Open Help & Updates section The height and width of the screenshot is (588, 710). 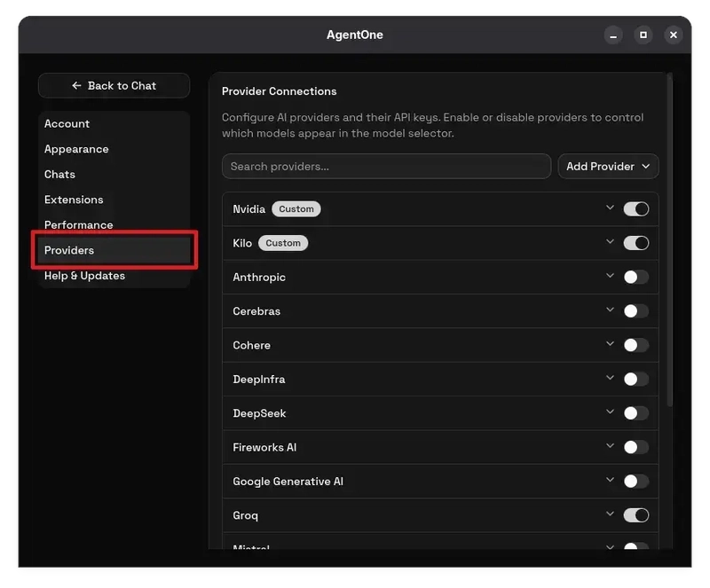click(114, 276)
